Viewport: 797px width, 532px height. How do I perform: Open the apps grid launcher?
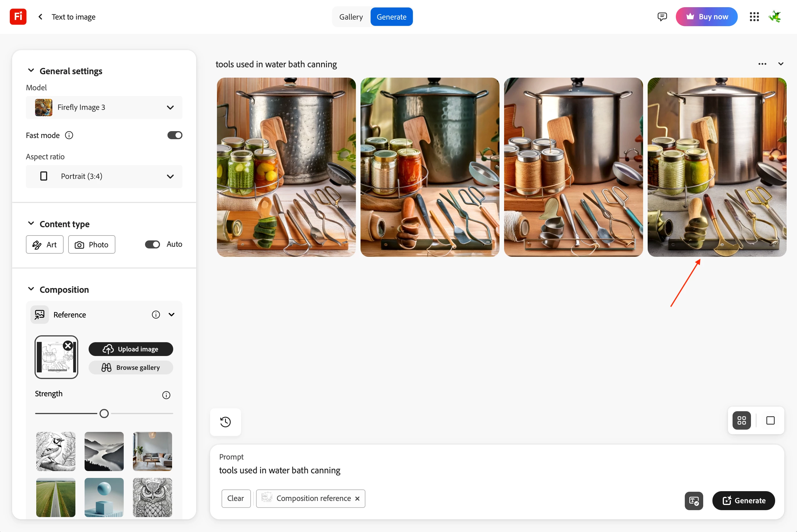click(754, 17)
